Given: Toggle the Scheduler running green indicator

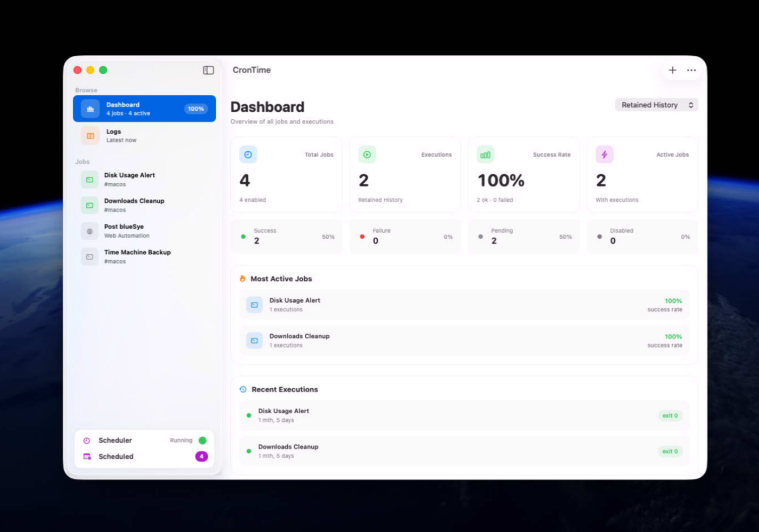Looking at the screenshot, I should 203,440.
